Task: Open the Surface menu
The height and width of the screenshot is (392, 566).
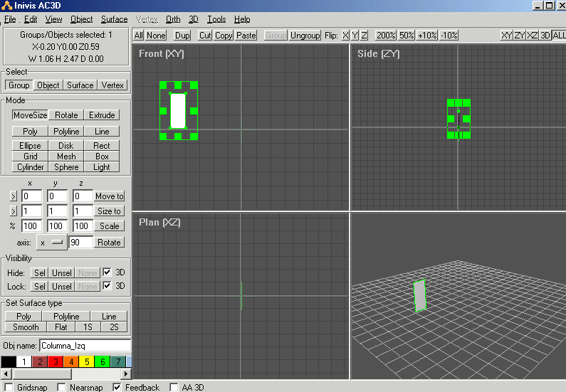Action: coord(114,19)
